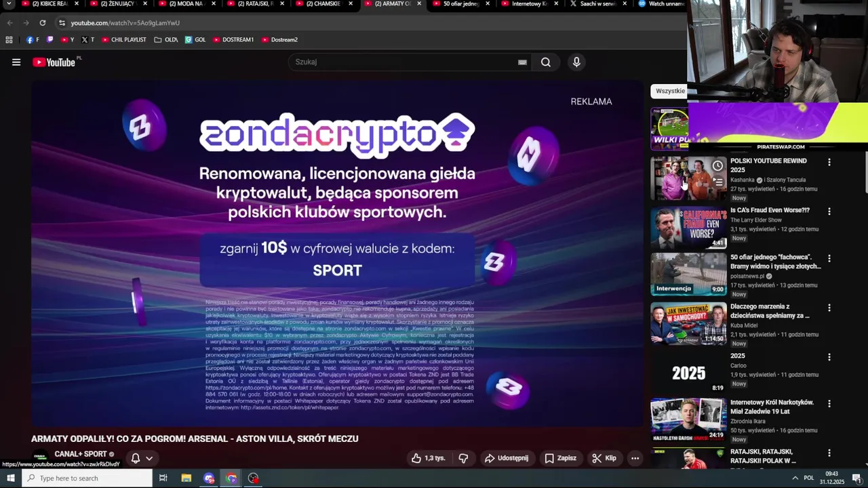The image size is (868, 488).
Task: Switch to the Saachi w serwi X tab
Action: tap(596, 4)
